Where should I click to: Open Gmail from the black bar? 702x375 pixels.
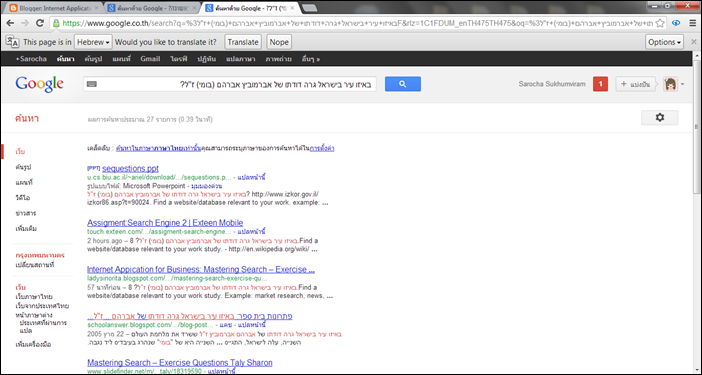click(x=150, y=59)
